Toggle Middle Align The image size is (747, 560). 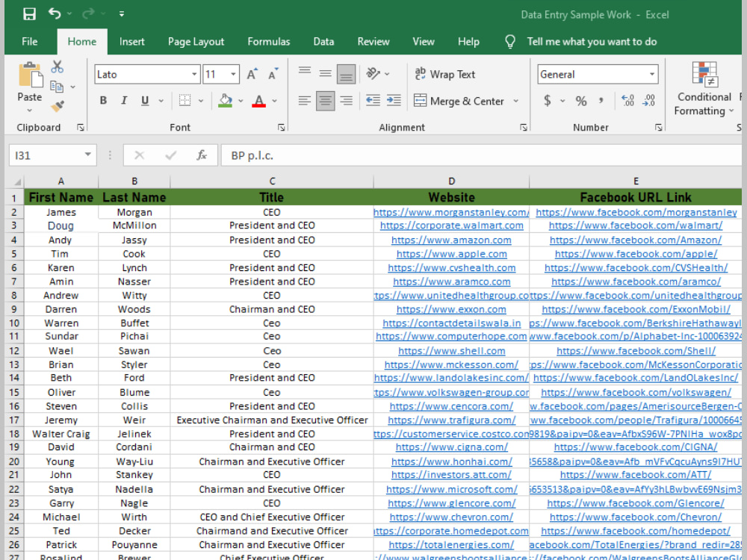pyautogui.click(x=326, y=73)
